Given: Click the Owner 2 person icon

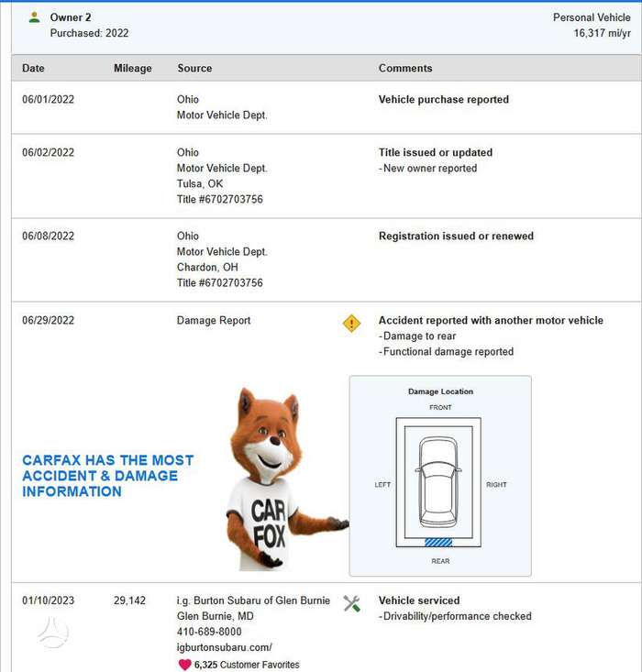Looking at the screenshot, I should (x=34, y=17).
